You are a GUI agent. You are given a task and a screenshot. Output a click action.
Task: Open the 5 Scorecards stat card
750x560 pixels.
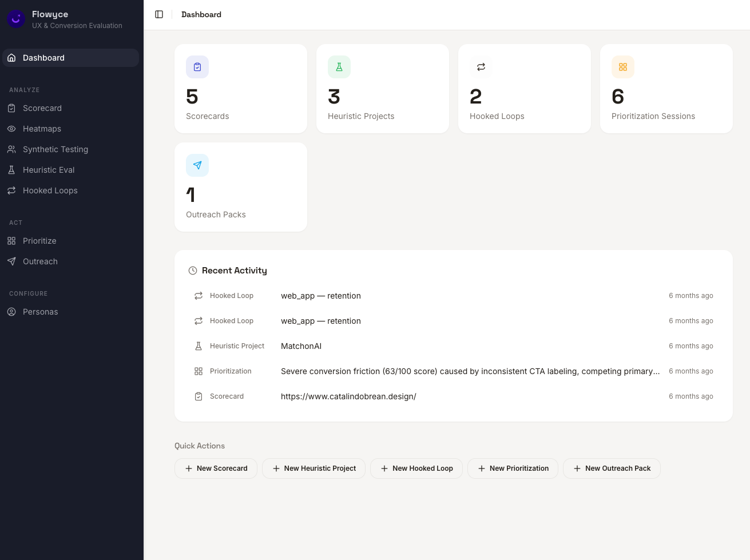tap(241, 89)
